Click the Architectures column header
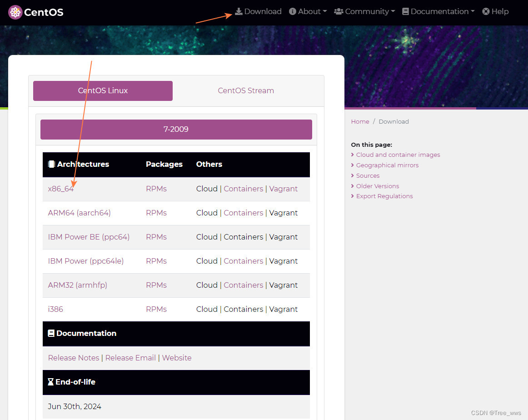The height and width of the screenshot is (420, 528). click(x=79, y=165)
